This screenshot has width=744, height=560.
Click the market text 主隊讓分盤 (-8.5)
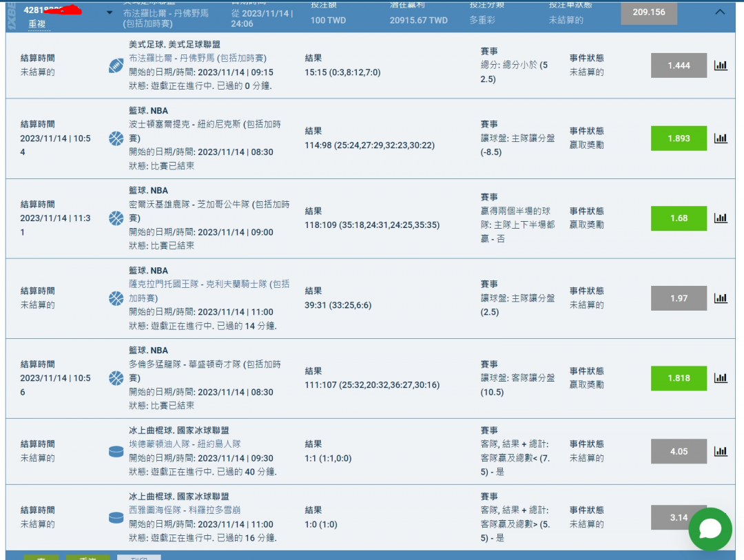pyautogui.click(x=517, y=145)
